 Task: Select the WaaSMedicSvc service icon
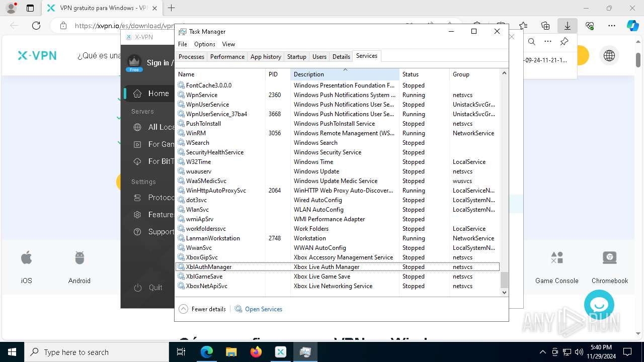(181, 181)
